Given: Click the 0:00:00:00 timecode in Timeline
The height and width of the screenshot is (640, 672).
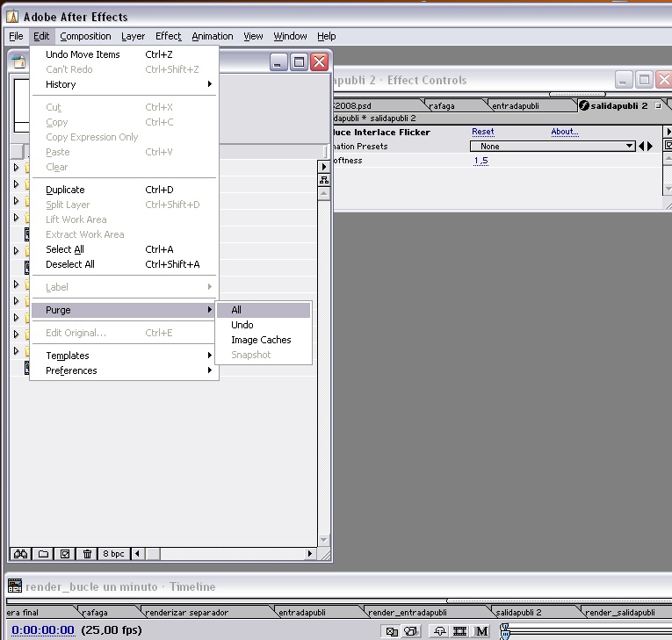Looking at the screenshot, I should 43,630.
